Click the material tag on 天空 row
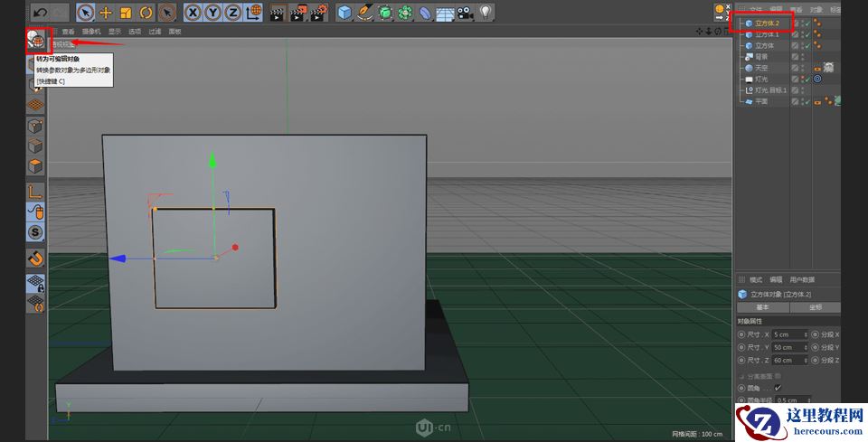Image resolution: width=868 pixels, height=442 pixels. pyautogui.click(x=829, y=68)
